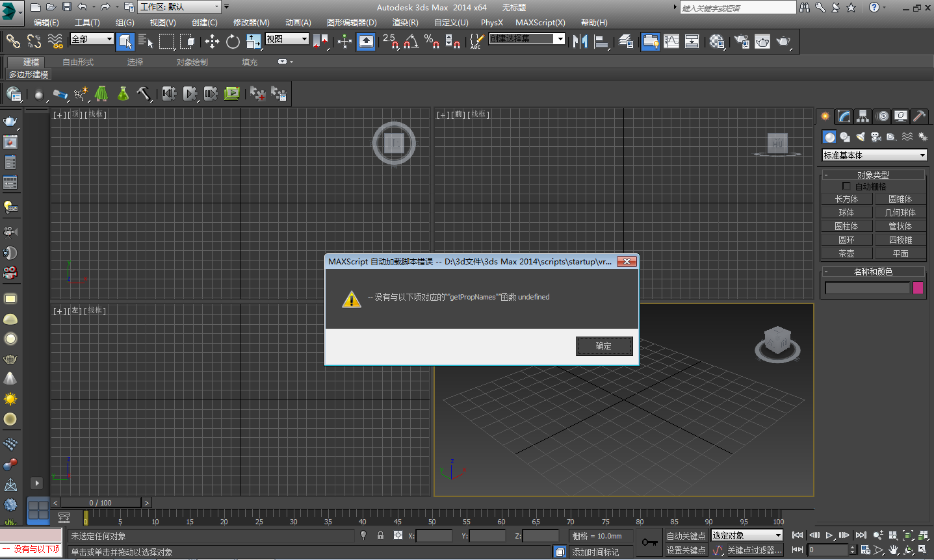
Task: Click the Play Animation button
Action: coord(829,535)
